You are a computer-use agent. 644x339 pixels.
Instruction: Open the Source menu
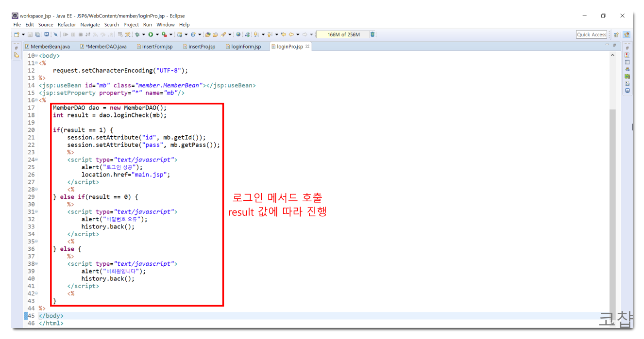point(46,25)
